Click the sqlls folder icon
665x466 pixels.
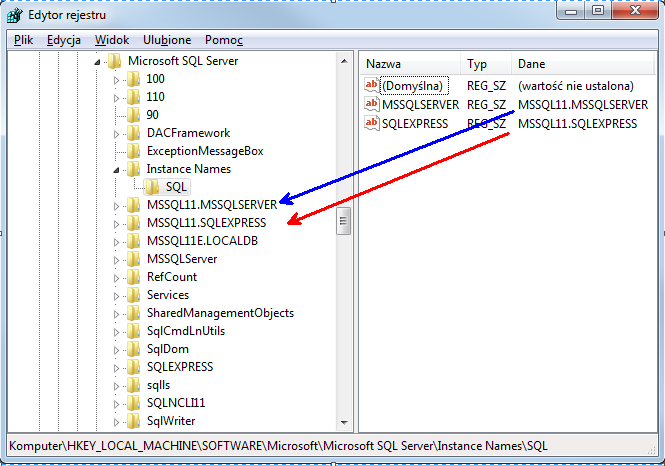tap(134, 385)
